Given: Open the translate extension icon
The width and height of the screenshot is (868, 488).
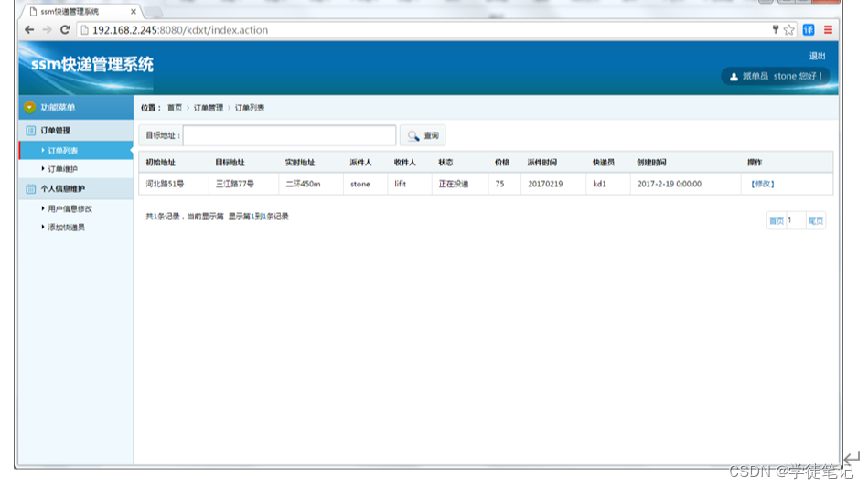Looking at the screenshot, I should pos(809,30).
